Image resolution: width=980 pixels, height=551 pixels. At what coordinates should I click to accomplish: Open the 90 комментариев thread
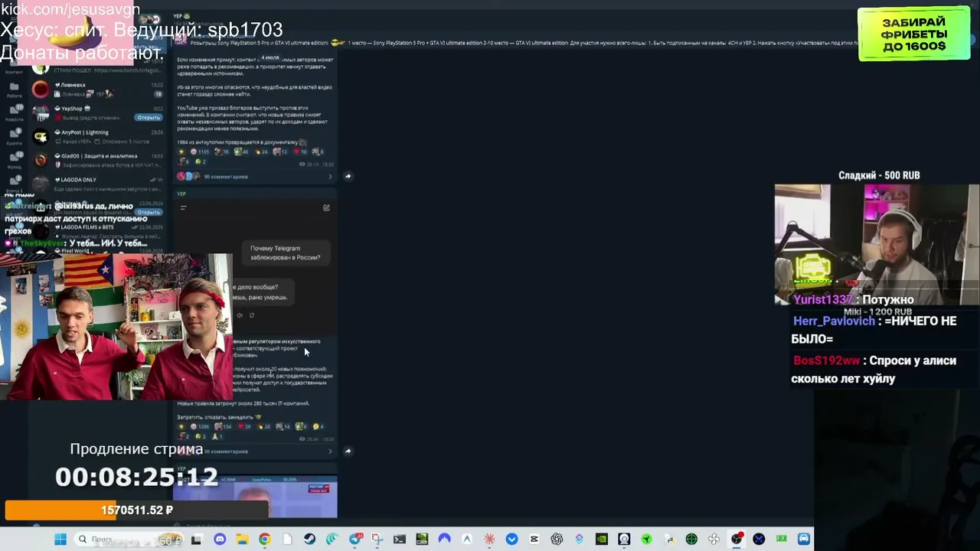click(x=256, y=177)
